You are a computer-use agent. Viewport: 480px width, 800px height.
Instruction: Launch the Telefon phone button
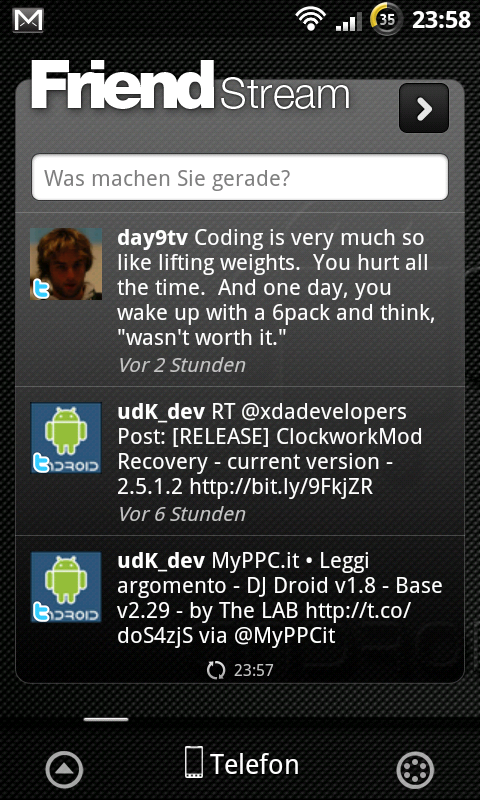(241, 764)
